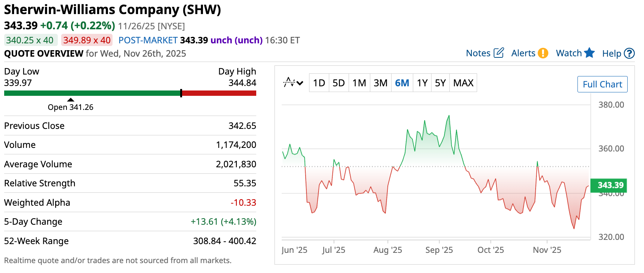The image size is (644, 273).
Task: Click the Notes link
Action: [x=478, y=53]
